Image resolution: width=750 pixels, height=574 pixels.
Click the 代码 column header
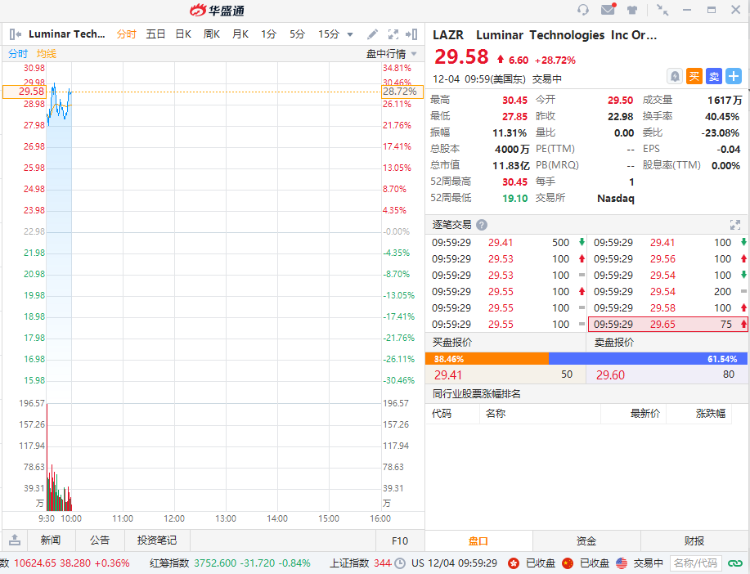pos(441,413)
